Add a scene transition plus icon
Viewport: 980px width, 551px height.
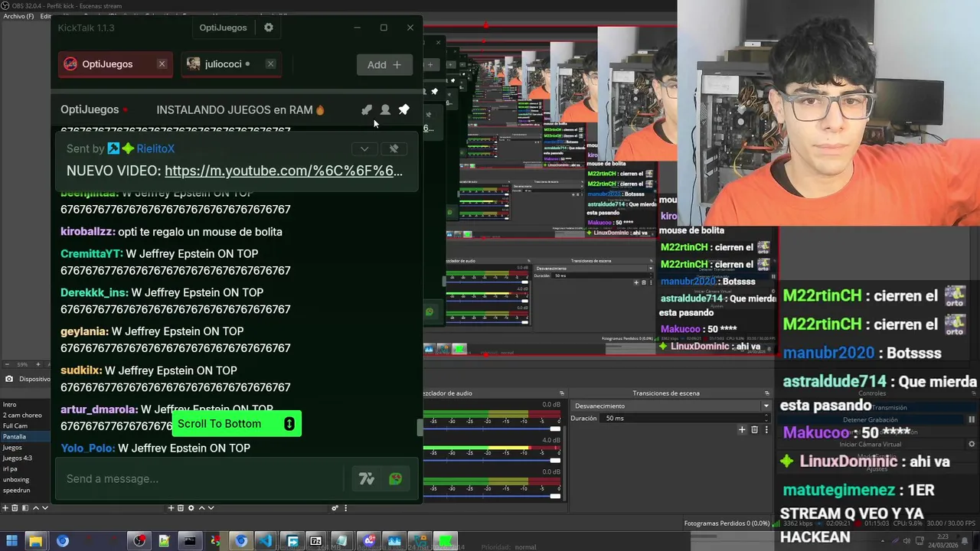(x=742, y=430)
